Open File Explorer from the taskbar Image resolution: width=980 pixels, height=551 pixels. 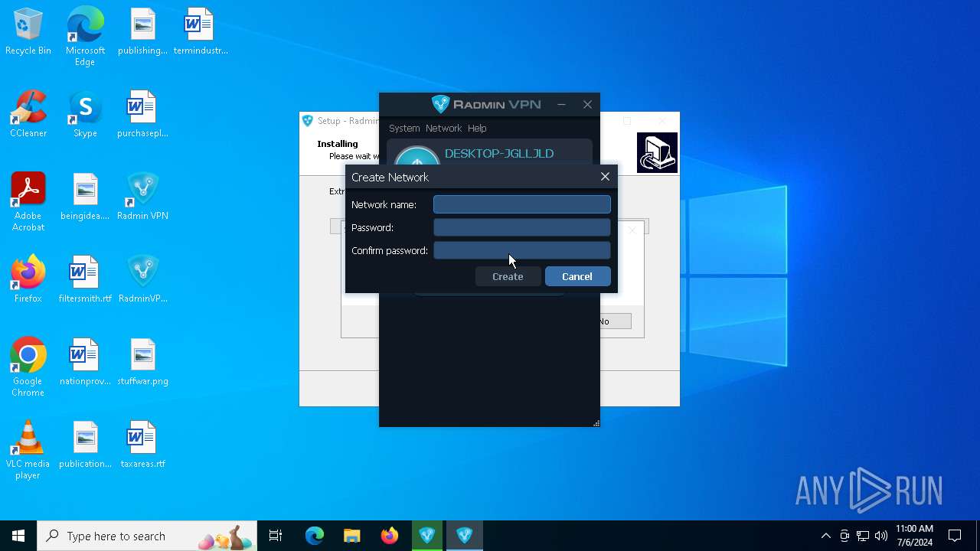coord(351,536)
